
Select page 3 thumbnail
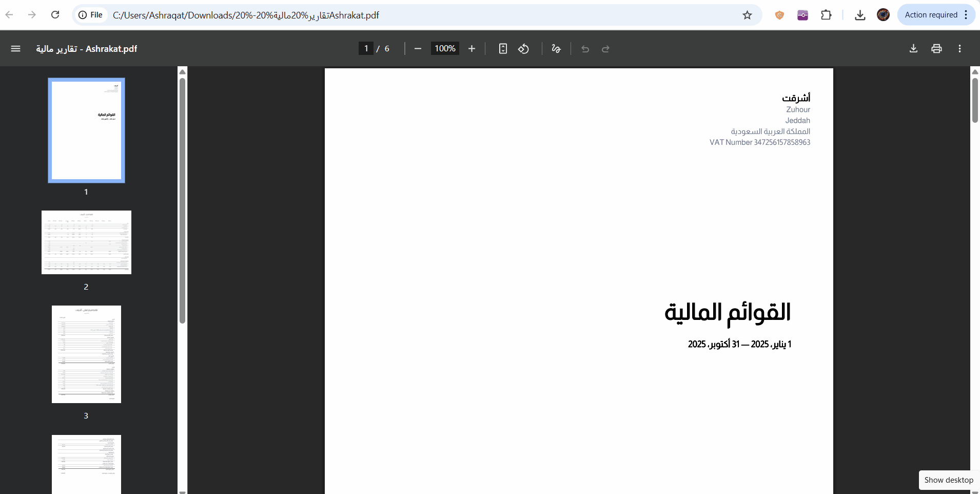click(86, 354)
